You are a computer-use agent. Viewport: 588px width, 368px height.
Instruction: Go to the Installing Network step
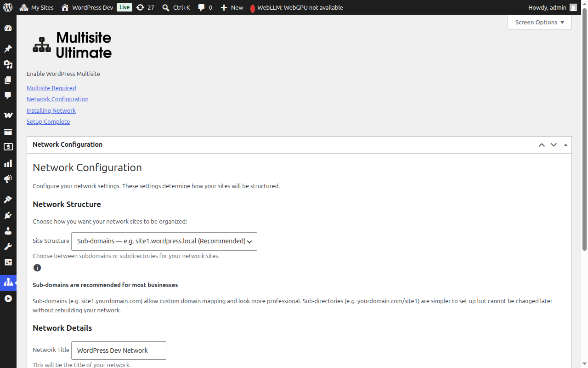[x=51, y=110]
